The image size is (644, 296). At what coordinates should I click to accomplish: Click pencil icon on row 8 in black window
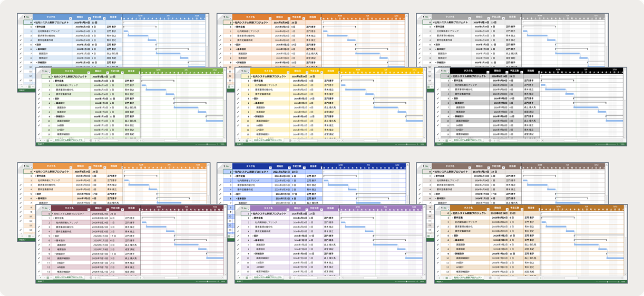click(438, 112)
